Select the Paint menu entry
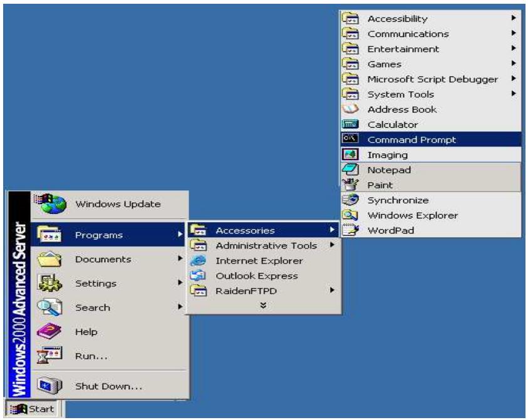Viewport: 528px width, 420px height. [x=431, y=185]
